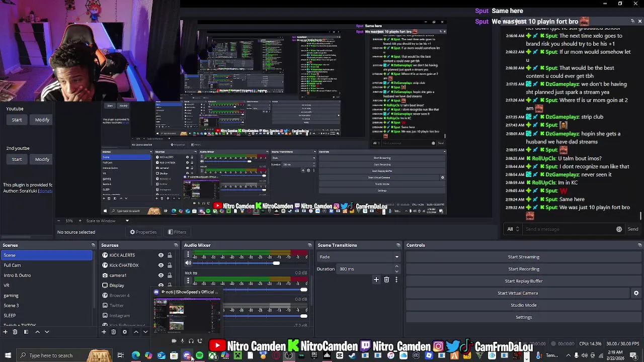
Task: Add a new scene with the plus icon
Action: click(5, 332)
